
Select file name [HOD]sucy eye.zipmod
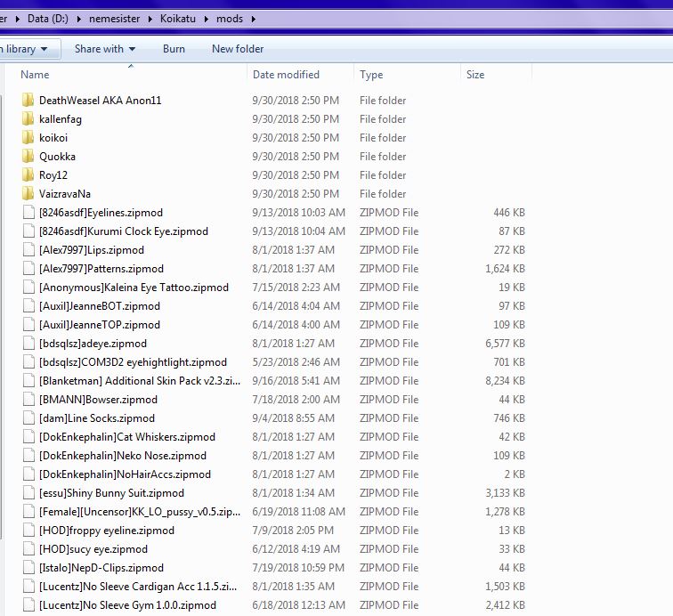(93, 549)
